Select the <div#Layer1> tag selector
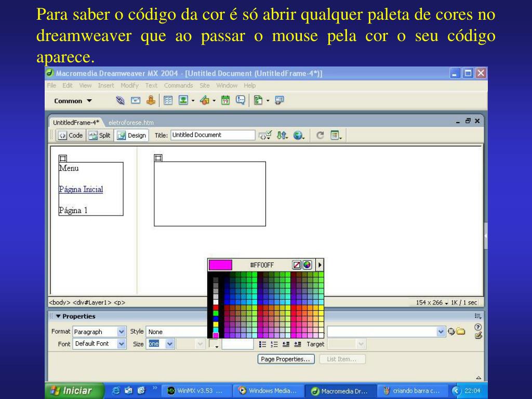The image size is (532, 399). [x=92, y=302]
